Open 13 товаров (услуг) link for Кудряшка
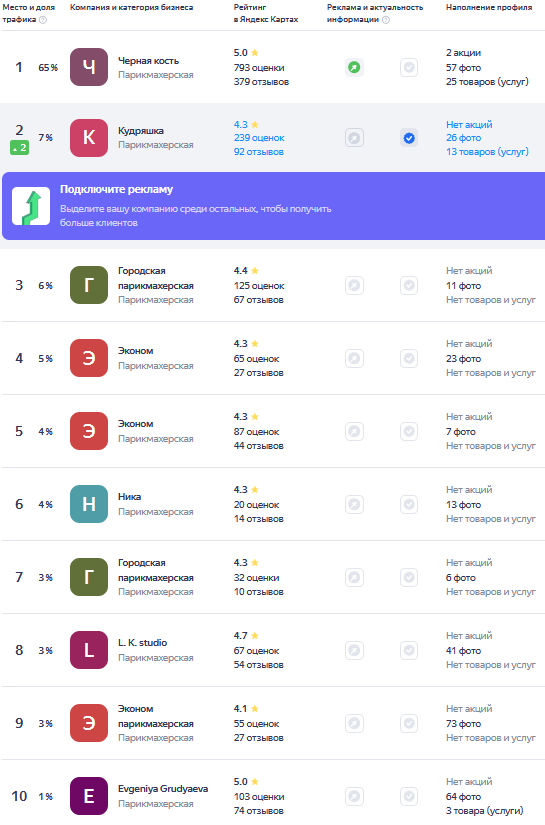Image resolution: width=545 pixels, height=825 pixels. click(487, 152)
